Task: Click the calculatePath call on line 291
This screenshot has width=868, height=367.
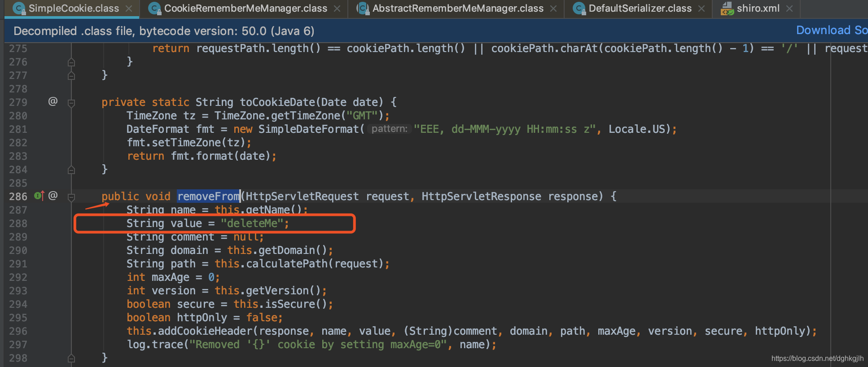Action: point(287,264)
